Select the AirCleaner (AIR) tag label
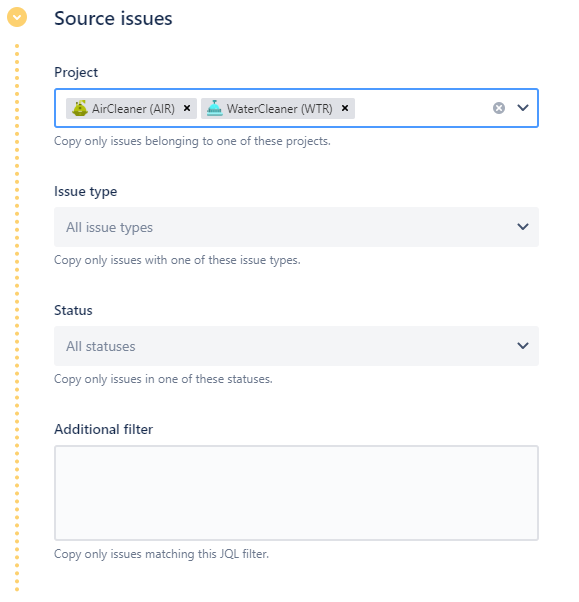Image resolution: width=579 pixels, height=602 pixels. (x=133, y=109)
